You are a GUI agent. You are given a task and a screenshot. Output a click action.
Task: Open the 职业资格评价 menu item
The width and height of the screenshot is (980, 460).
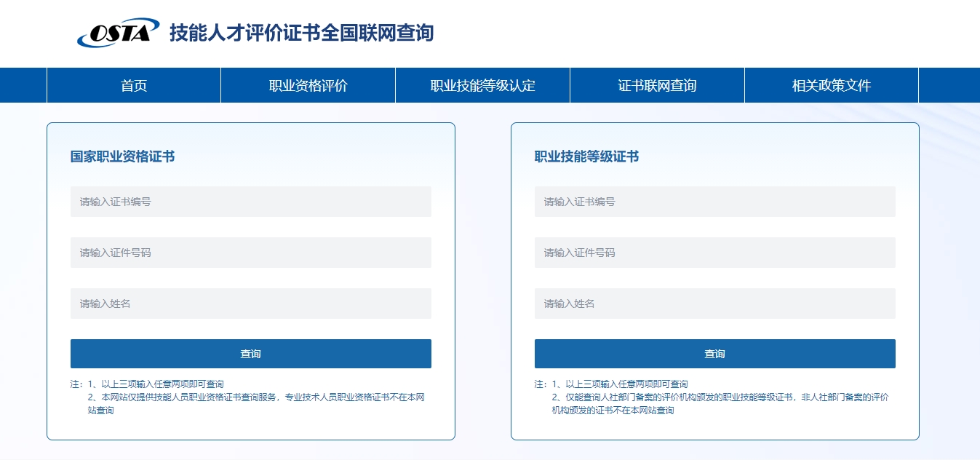point(308,85)
